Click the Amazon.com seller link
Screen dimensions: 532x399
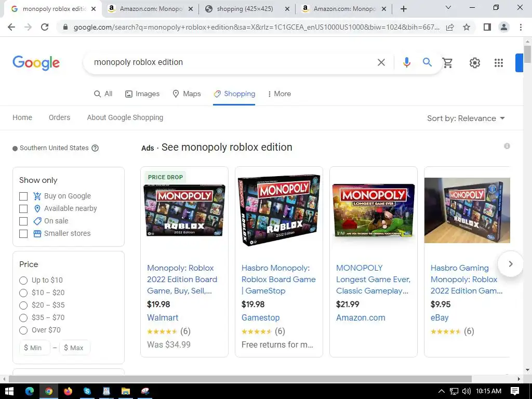361,318
